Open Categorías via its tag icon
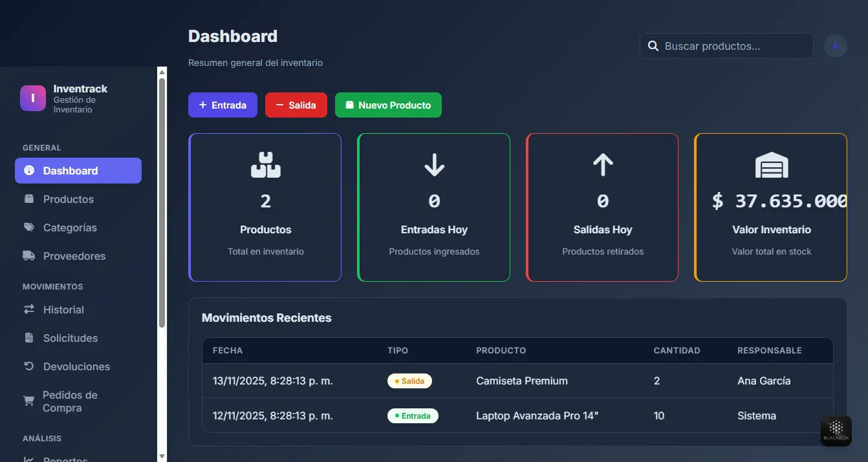Screen dimensions: 868x462 pyautogui.click(x=28, y=227)
